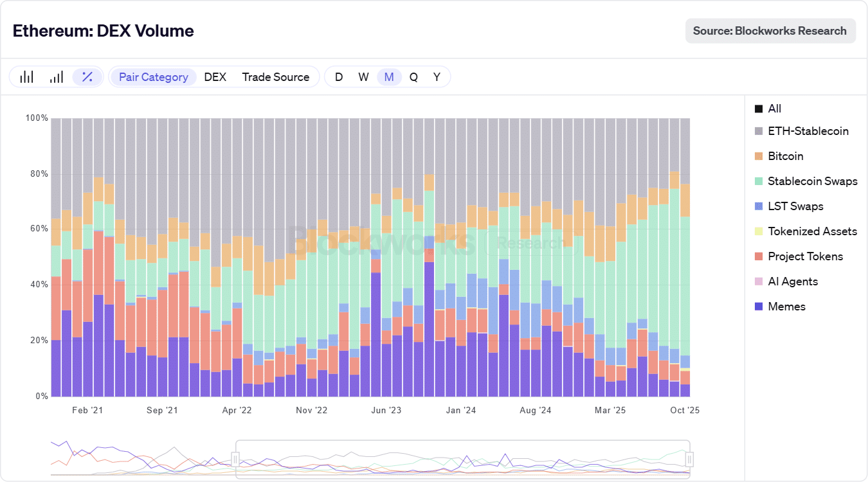Click the Stablecoin Swaps legend swatch
Image resolution: width=868 pixels, height=482 pixels.
(759, 181)
